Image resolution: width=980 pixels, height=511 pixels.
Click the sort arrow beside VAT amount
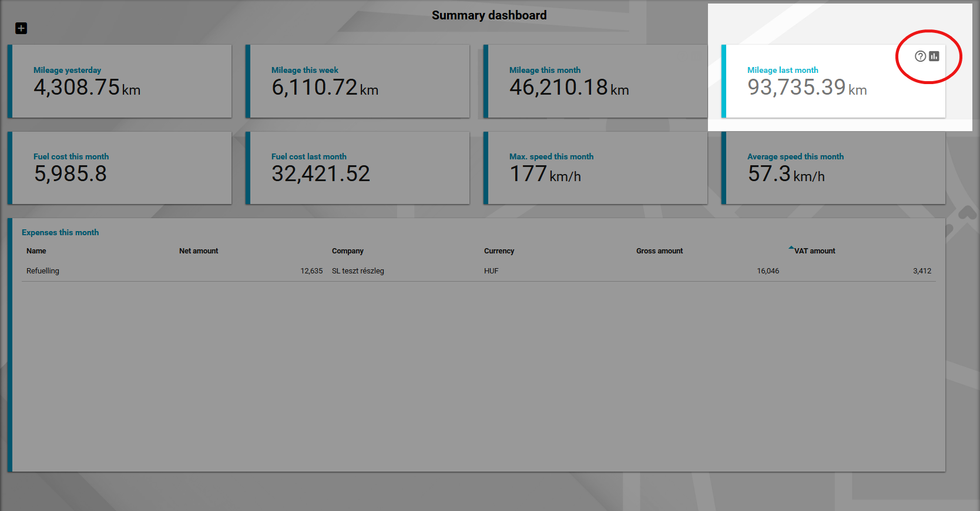791,248
